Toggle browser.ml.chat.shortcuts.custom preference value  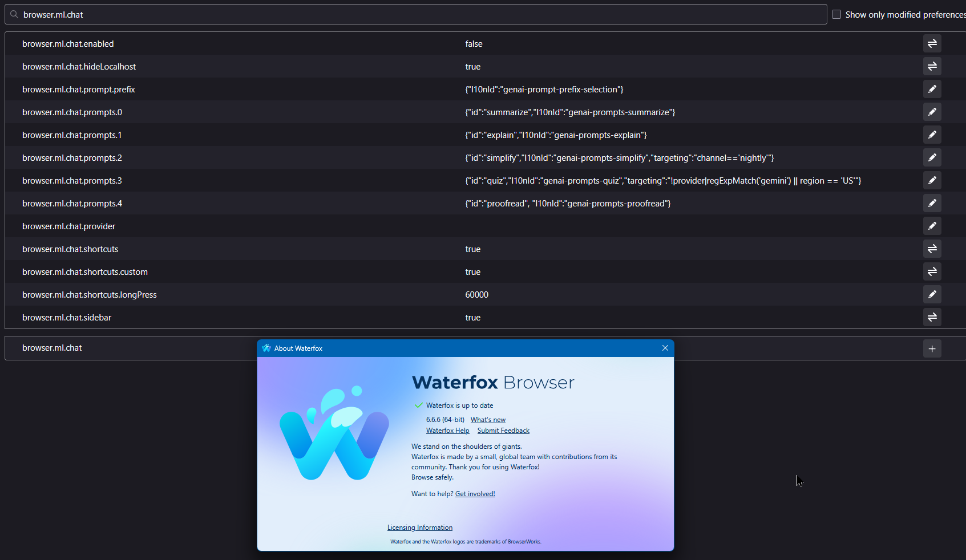pyautogui.click(x=932, y=271)
